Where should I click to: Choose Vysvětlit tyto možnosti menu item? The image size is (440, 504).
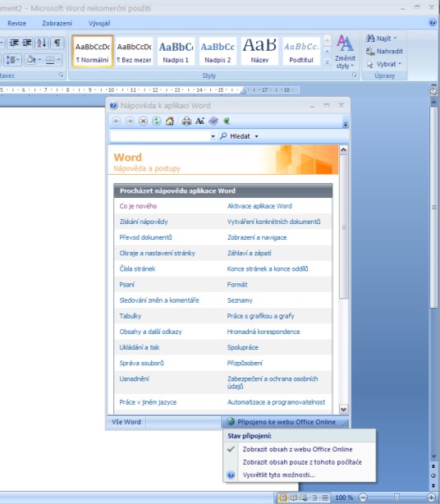pyautogui.click(x=300, y=474)
